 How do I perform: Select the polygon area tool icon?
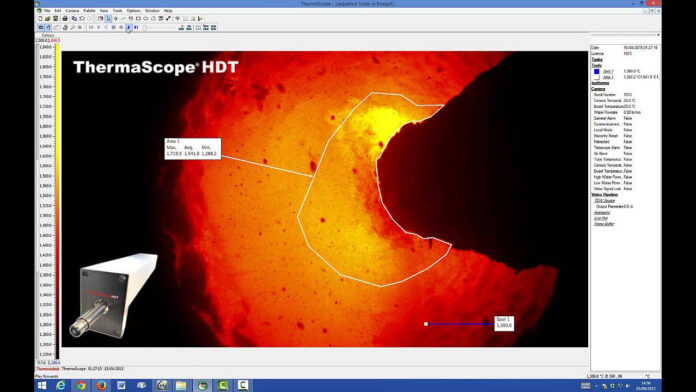153,19
